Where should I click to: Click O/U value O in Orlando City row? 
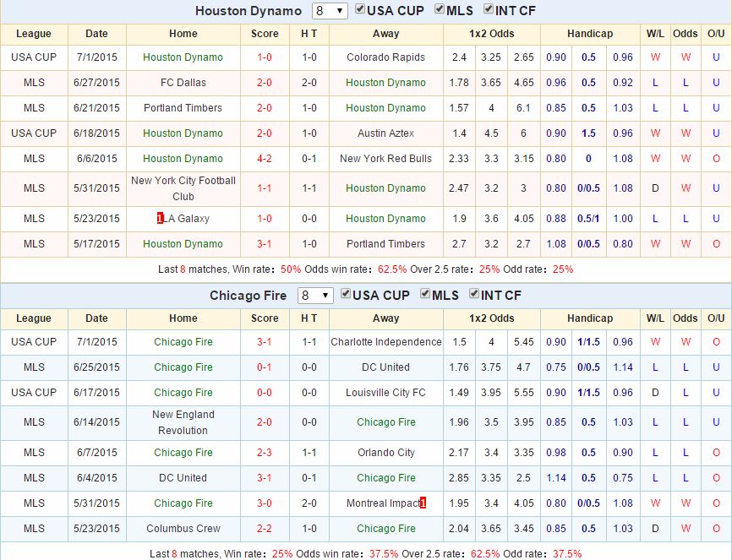716,453
